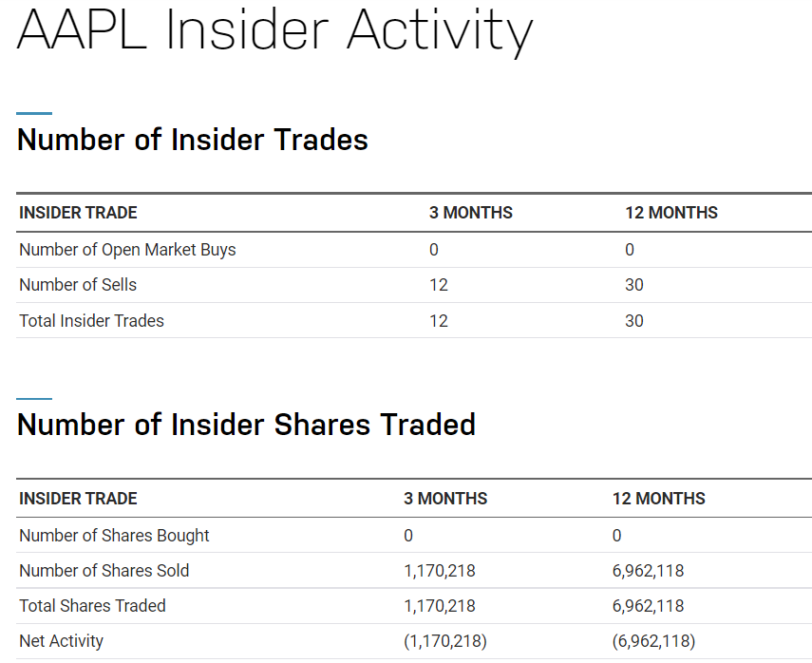This screenshot has width=812, height=663.
Task: Select the Number of Sells row label
Action: [x=78, y=285]
